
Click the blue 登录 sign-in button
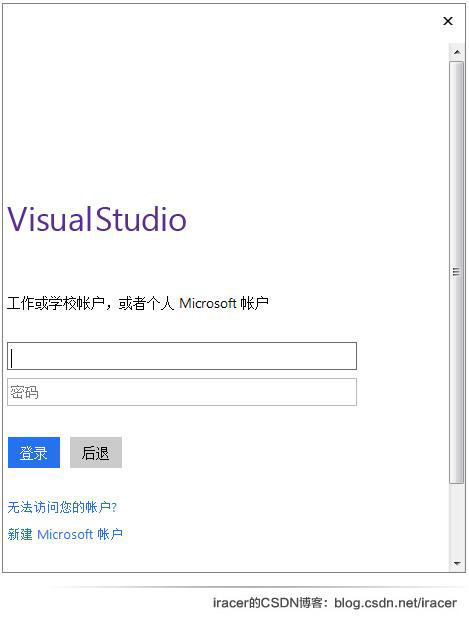click(x=34, y=453)
